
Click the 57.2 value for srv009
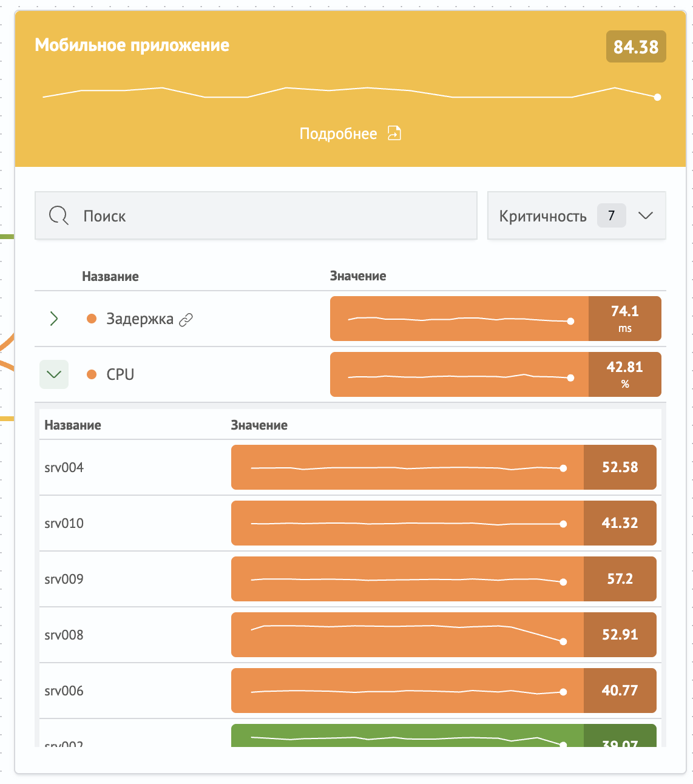coord(620,579)
